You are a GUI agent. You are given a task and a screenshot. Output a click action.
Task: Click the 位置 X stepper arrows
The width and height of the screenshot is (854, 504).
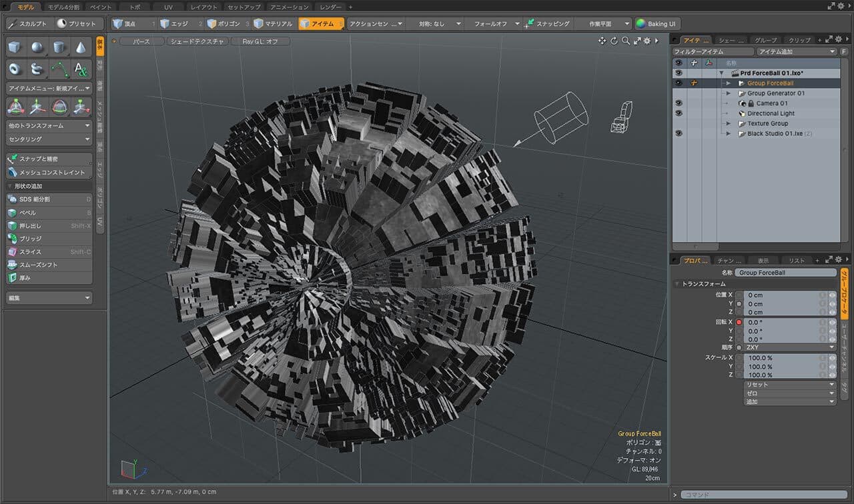click(832, 295)
